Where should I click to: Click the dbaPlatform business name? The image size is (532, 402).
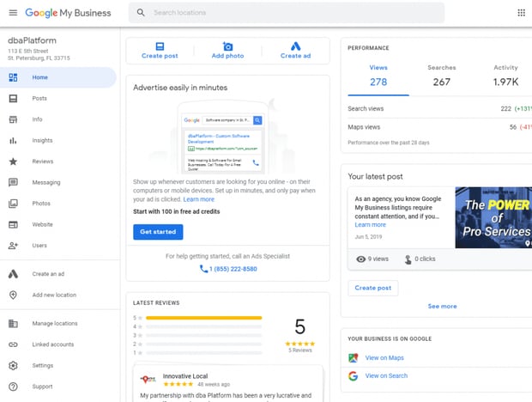click(33, 40)
